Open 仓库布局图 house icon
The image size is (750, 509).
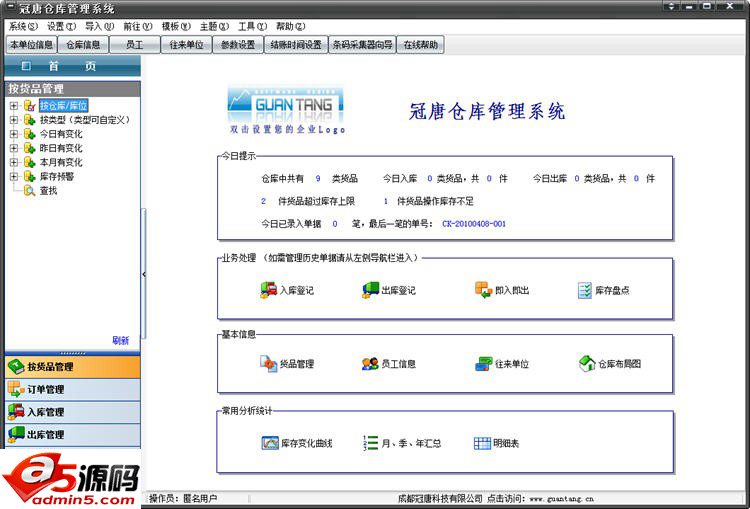tap(587, 364)
